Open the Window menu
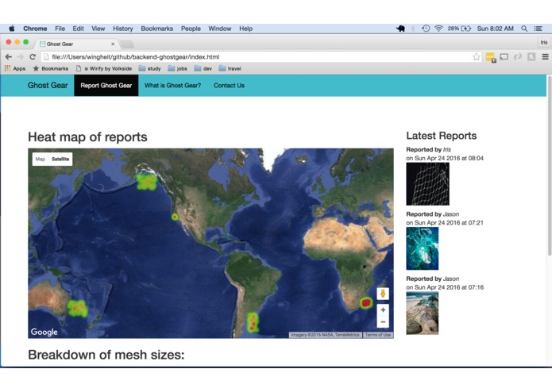The image size is (552, 392). [220, 29]
